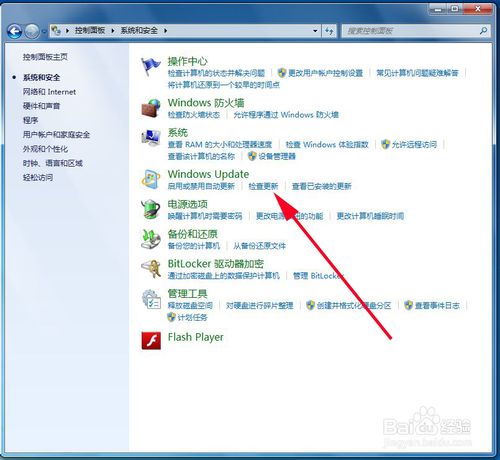Click the Windows Update icon

tap(151, 179)
